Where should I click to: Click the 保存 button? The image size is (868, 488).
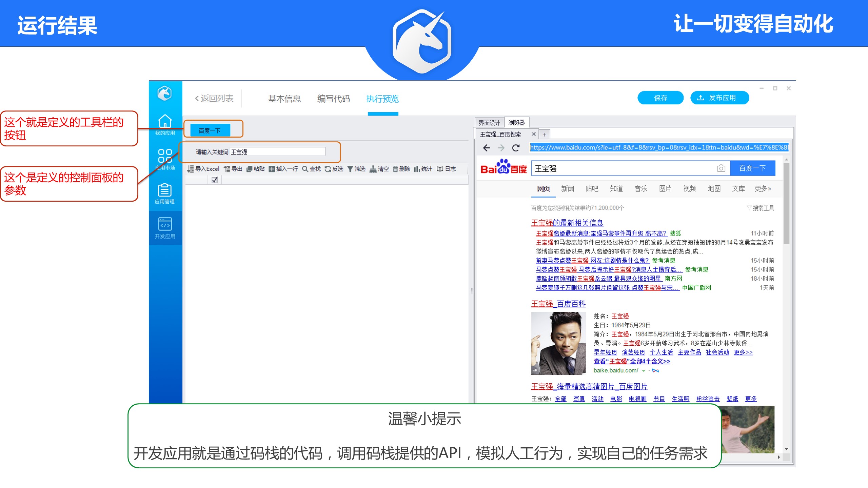coord(660,98)
